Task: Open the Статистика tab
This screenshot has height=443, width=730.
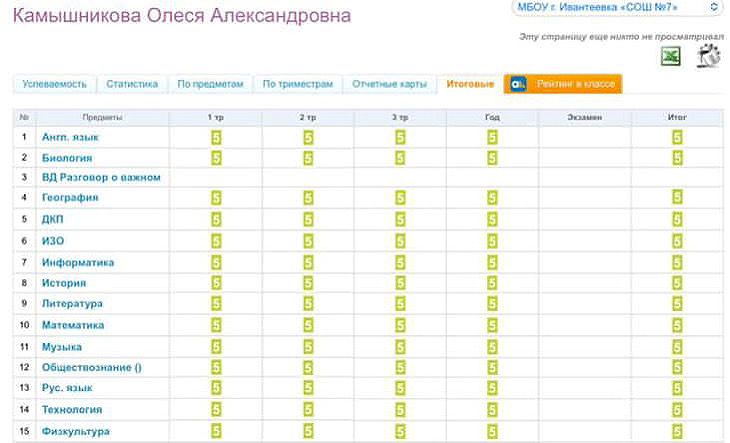Action: [x=132, y=85]
